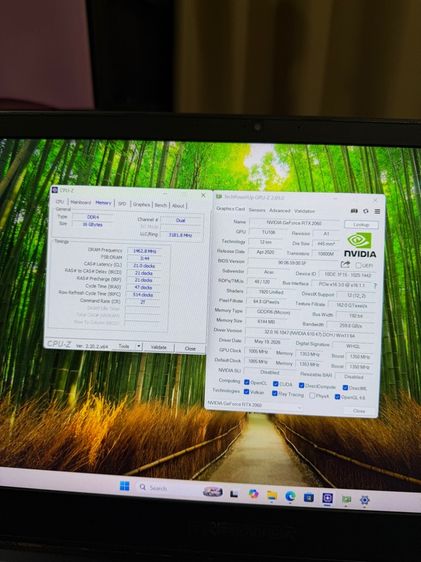Toggle the UEFI checkbox in GPU-Z
The image size is (421, 562).
point(358,265)
